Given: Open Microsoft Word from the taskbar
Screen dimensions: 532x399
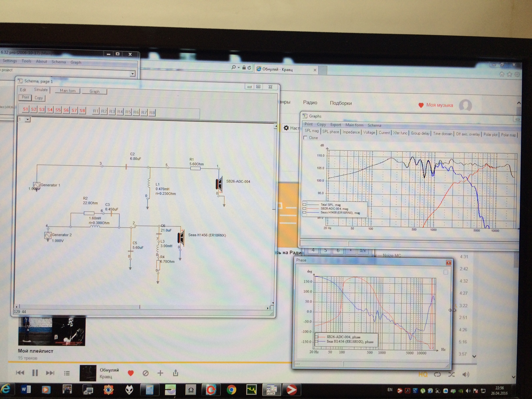Looking at the screenshot, I should [x=26, y=389].
